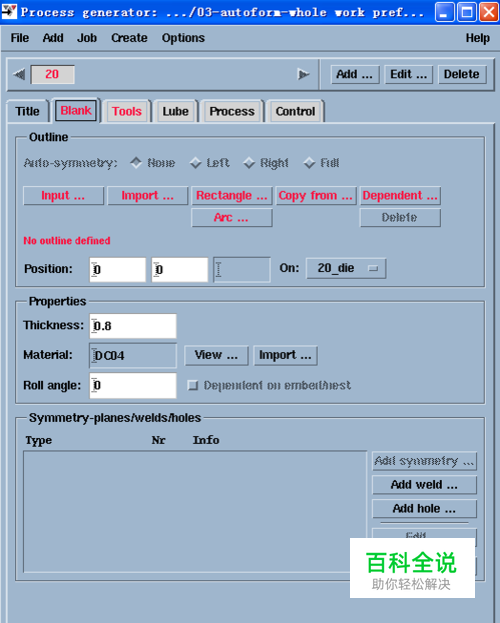Open the On: 20_die dropdown
This screenshot has height=623, width=500.
346,268
